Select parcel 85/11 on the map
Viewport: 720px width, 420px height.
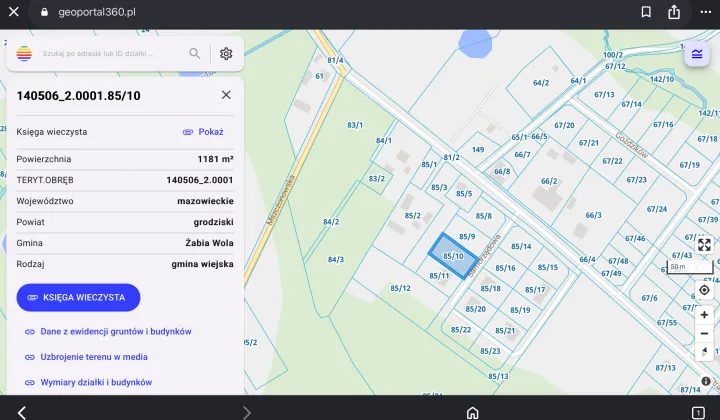(x=439, y=276)
